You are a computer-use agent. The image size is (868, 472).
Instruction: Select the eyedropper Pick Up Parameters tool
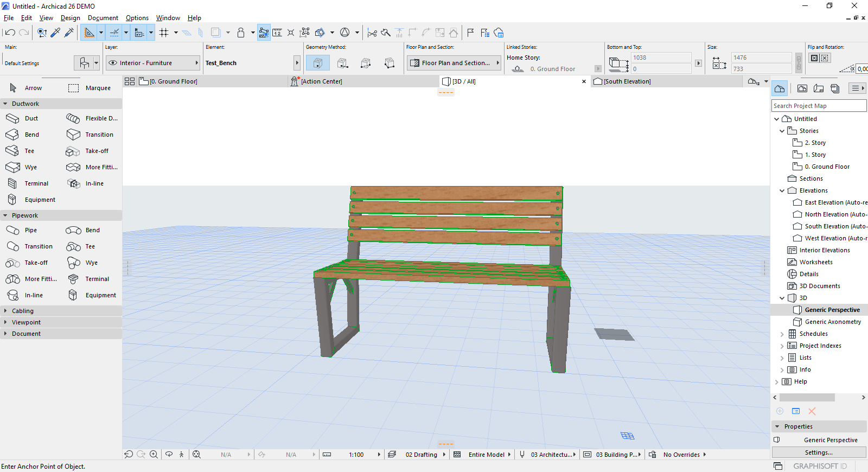(55, 33)
